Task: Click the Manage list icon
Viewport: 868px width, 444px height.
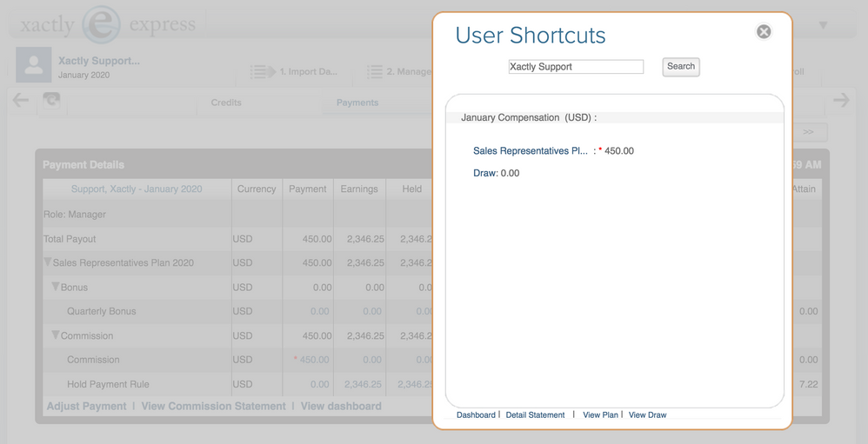Action: pyautogui.click(x=375, y=71)
